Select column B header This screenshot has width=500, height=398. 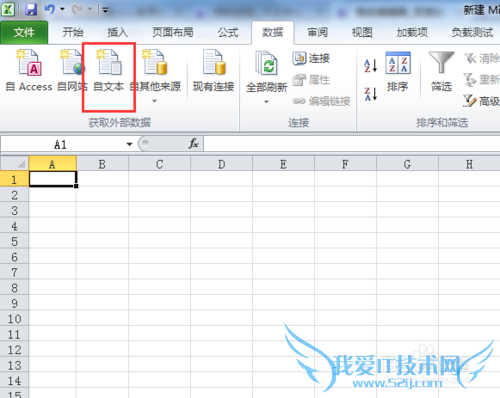pyautogui.click(x=102, y=164)
